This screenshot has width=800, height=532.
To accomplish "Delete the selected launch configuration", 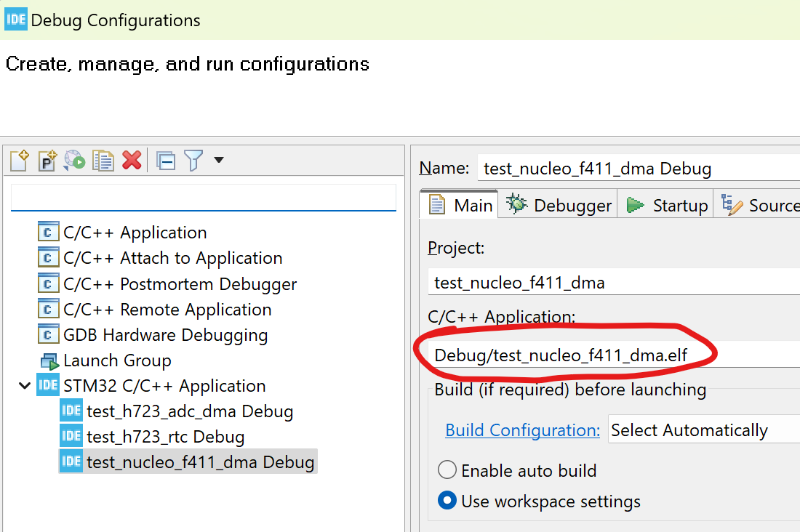I will click(x=132, y=160).
